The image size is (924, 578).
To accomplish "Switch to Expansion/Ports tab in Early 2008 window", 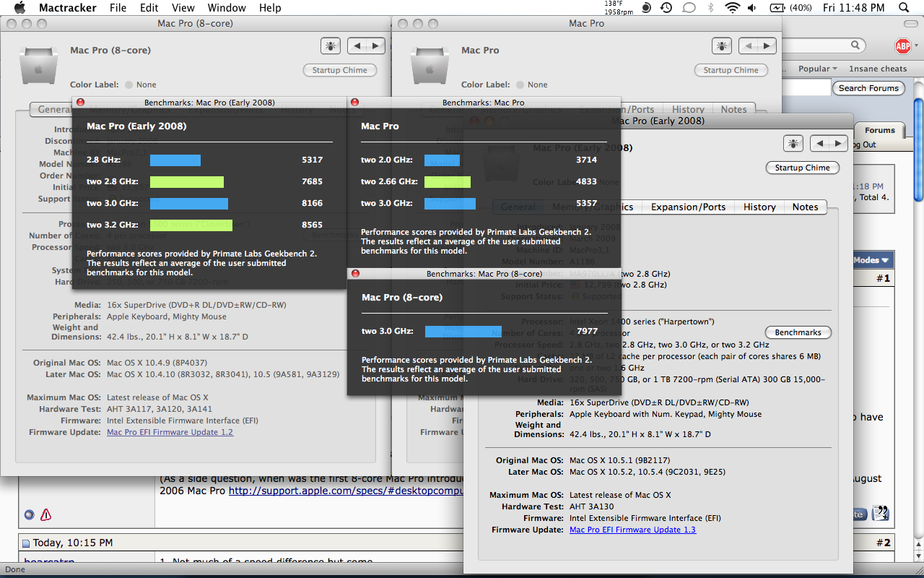I will click(x=688, y=207).
